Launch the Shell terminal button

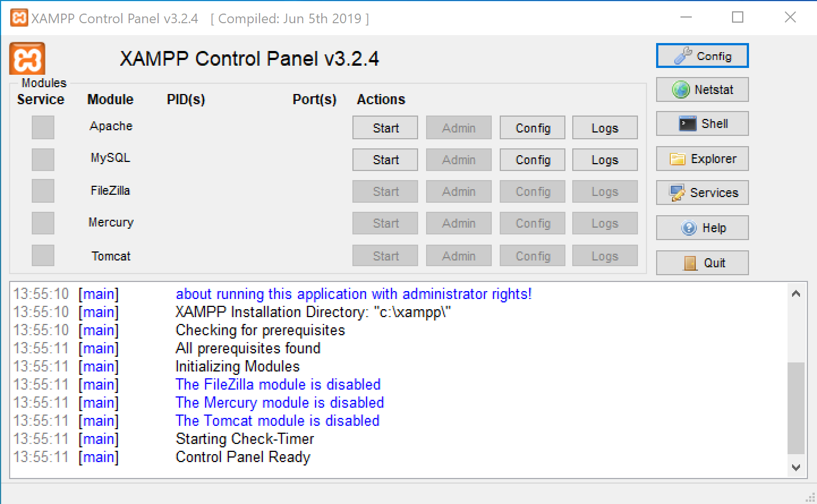[x=702, y=123]
